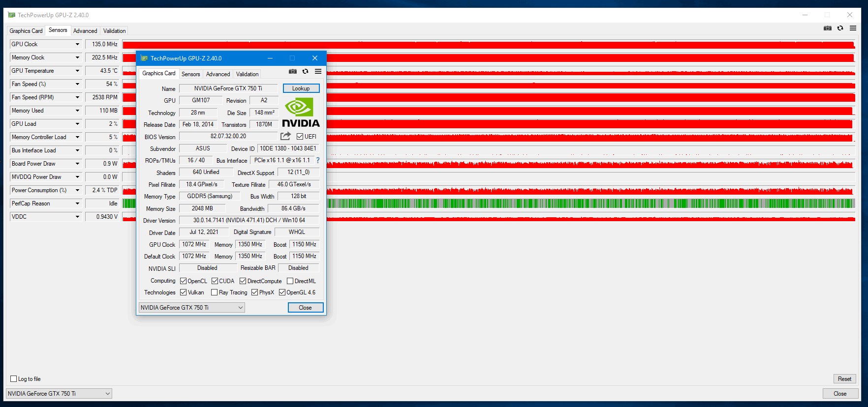Image resolution: width=868 pixels, height=407 pixels.
Task: Switch to the Sensors tab in the front window
Action: (x=190, y=74)
